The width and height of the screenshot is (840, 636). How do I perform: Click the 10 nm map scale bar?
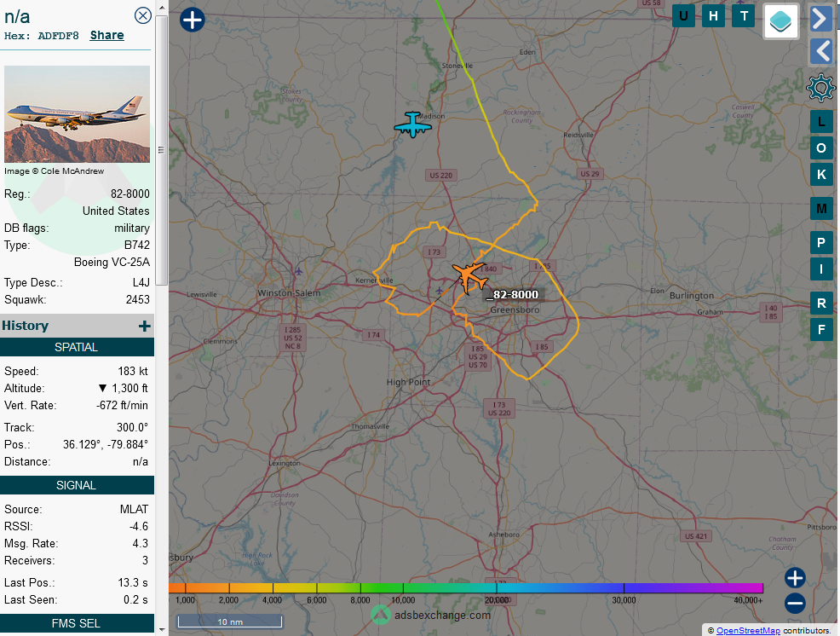[230, 622]
